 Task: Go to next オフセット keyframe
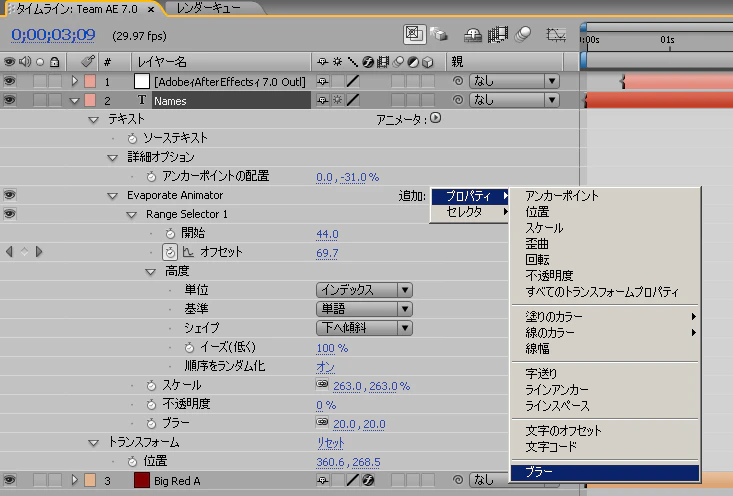pos(39,252)
